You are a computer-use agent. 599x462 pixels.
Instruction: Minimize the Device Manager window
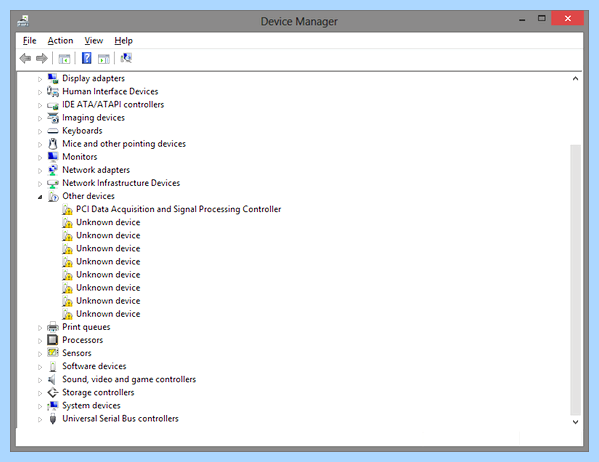coord(522,19)
